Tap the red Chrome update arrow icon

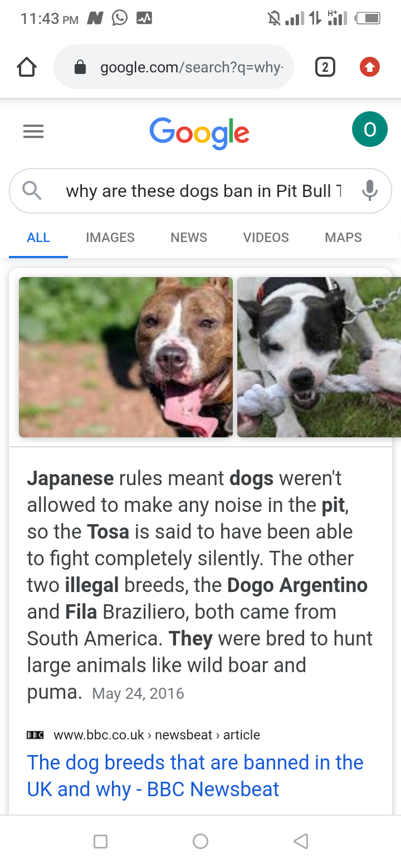(x=369, y=68)
